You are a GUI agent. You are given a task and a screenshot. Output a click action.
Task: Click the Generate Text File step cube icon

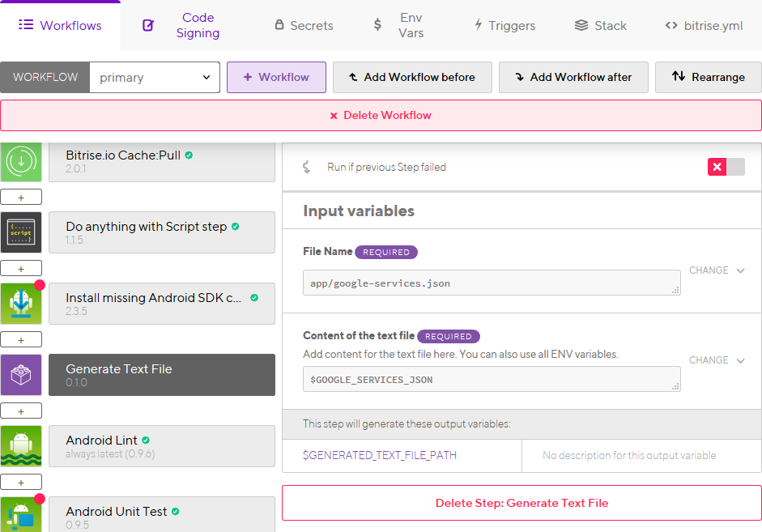(x=21, y=375)
